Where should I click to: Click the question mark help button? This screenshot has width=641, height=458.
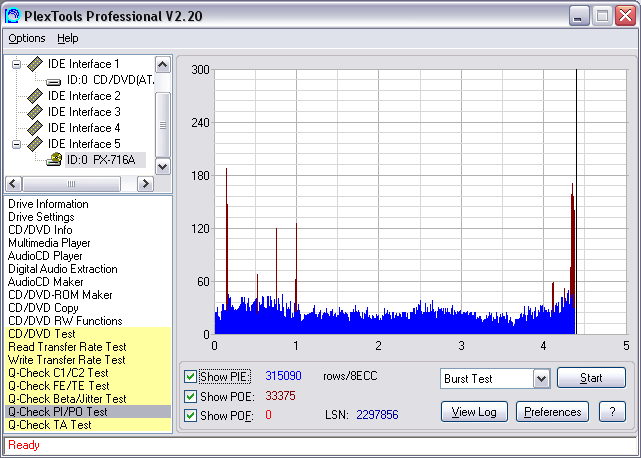pos(612,411)
